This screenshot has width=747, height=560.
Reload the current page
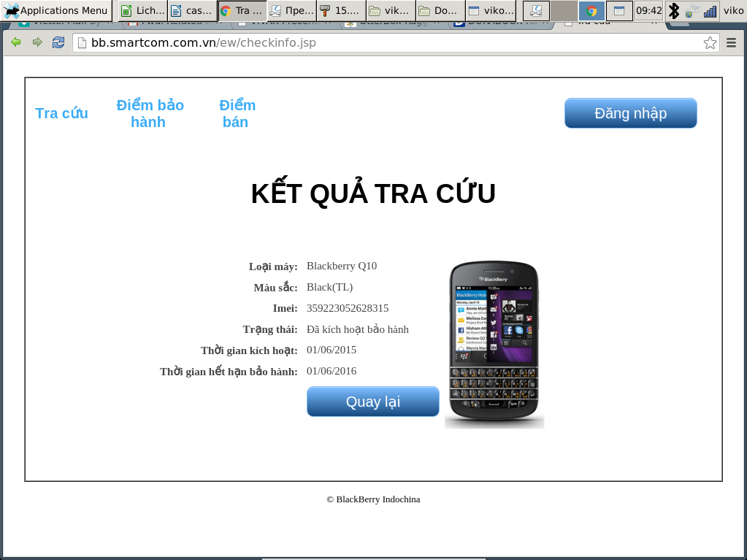(x=58, y=42)
